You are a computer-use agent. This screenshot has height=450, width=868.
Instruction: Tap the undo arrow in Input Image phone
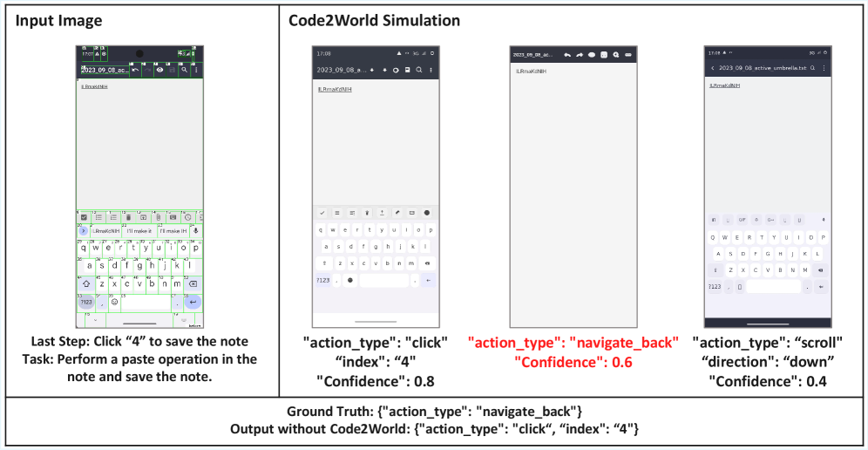[135, 71]
